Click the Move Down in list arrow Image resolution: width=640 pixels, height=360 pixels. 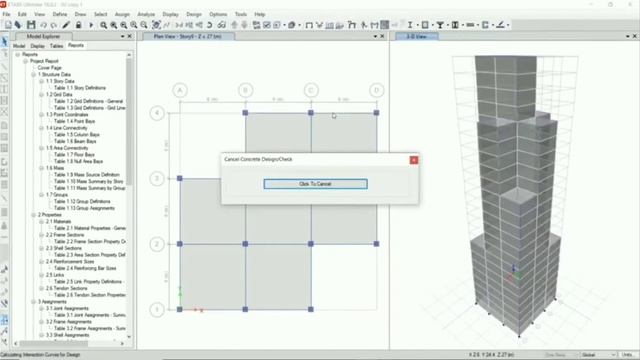click(244, 25)
